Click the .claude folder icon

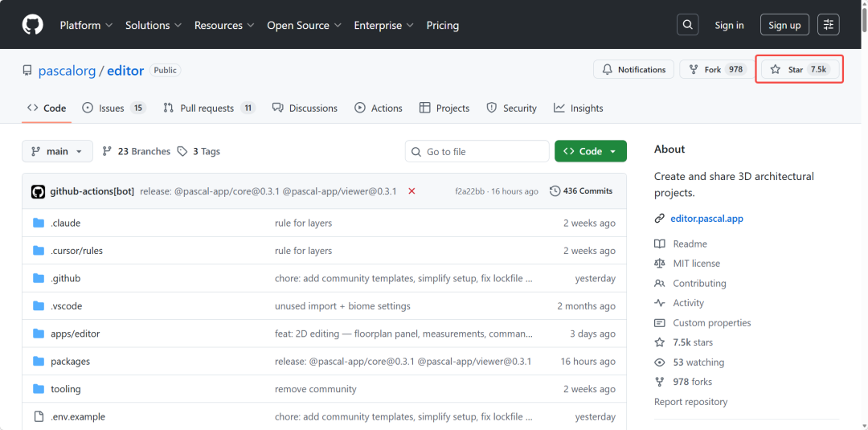point(39,223)
